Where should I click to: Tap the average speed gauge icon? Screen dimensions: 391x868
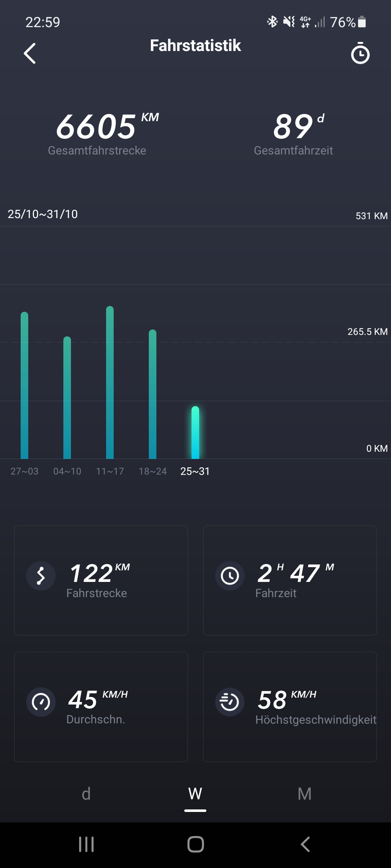coord(41,702)
